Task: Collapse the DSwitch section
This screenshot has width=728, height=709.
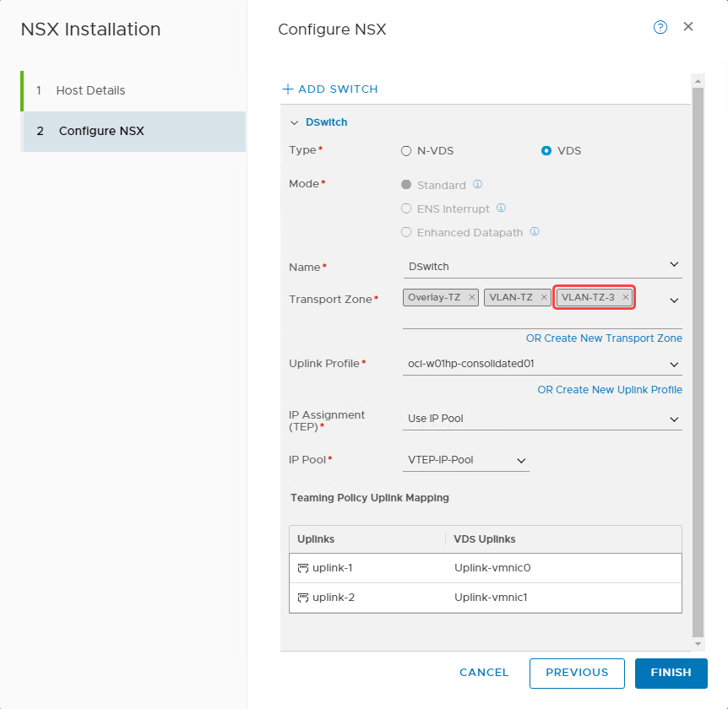Action: pos(294,122)
